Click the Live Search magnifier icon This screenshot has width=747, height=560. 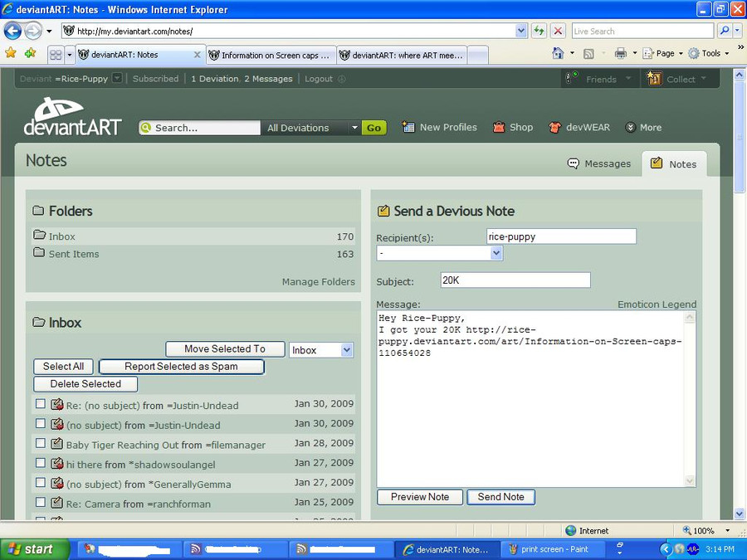coord(724,32)
